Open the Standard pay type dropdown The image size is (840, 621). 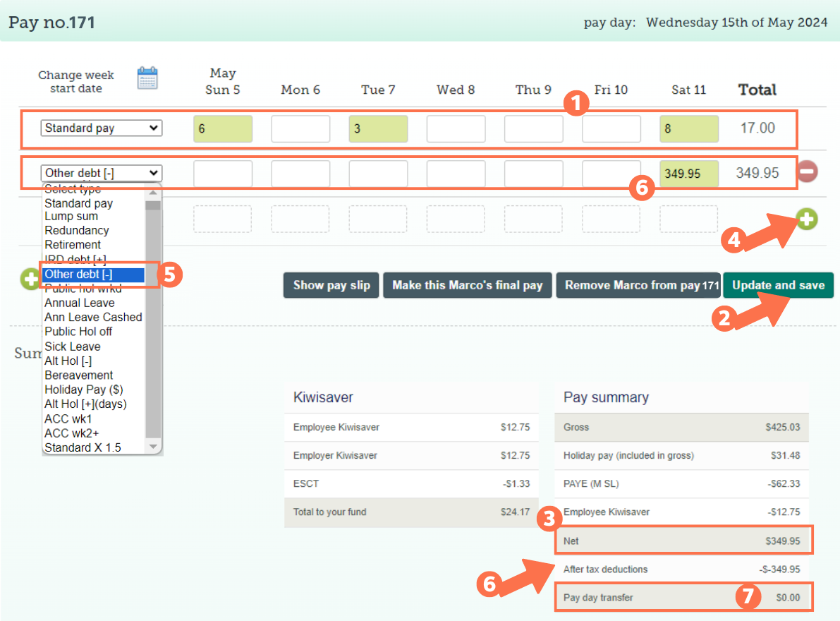coord(101,128)
